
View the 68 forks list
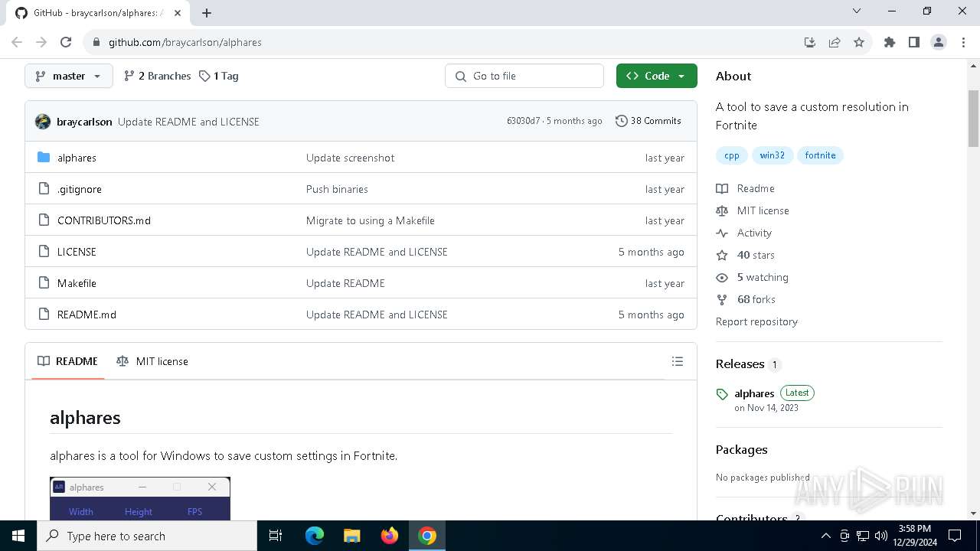pyautogui.click(x=746, y=299)
